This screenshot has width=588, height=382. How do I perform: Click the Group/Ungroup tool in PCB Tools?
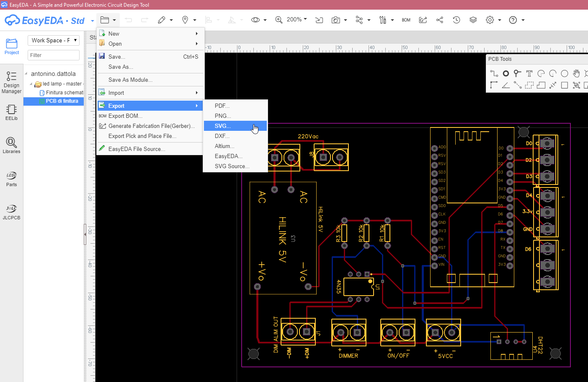(x=576, y=85)
